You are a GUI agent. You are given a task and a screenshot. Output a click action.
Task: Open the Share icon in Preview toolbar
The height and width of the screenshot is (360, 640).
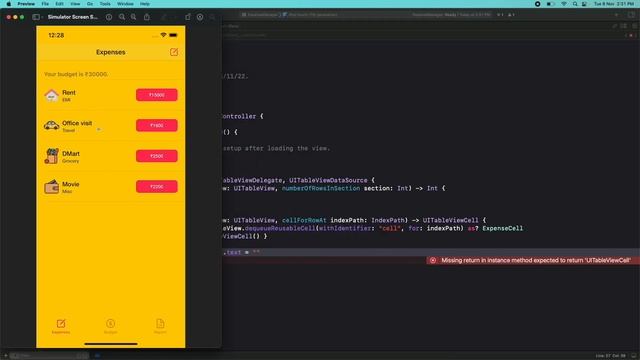147,17
